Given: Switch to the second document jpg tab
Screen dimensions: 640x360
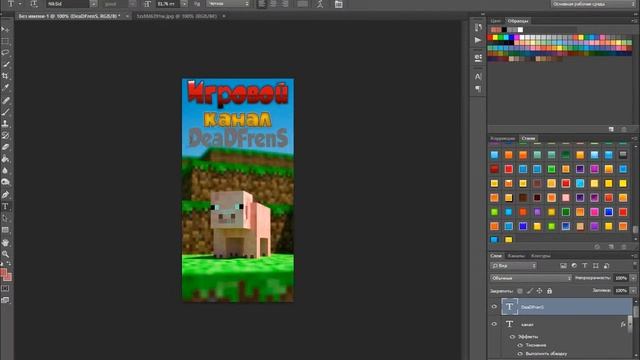Looking at the screenshot, I should pyautogui.click(x=177, y=16).
